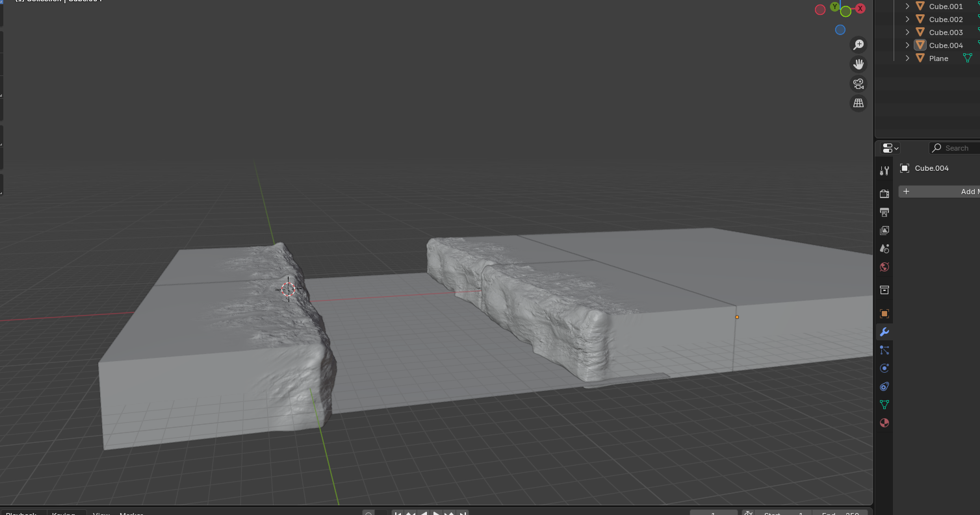The height and width of the screenshot is (515, 980).
Task: Click the Cube.003 mesh object icon
Action: tap(920, 32)
